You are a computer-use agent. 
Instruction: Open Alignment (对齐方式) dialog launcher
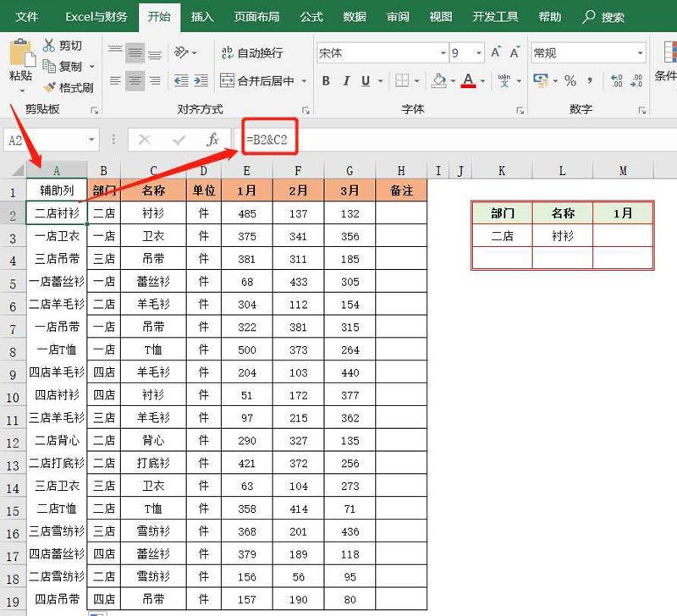point(305,111)
